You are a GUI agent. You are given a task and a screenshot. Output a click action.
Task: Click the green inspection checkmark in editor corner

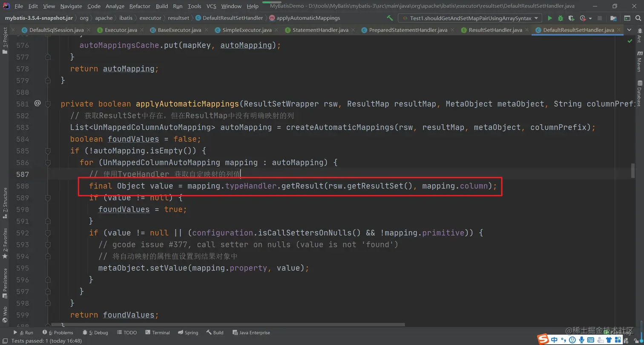click(630, 41)
